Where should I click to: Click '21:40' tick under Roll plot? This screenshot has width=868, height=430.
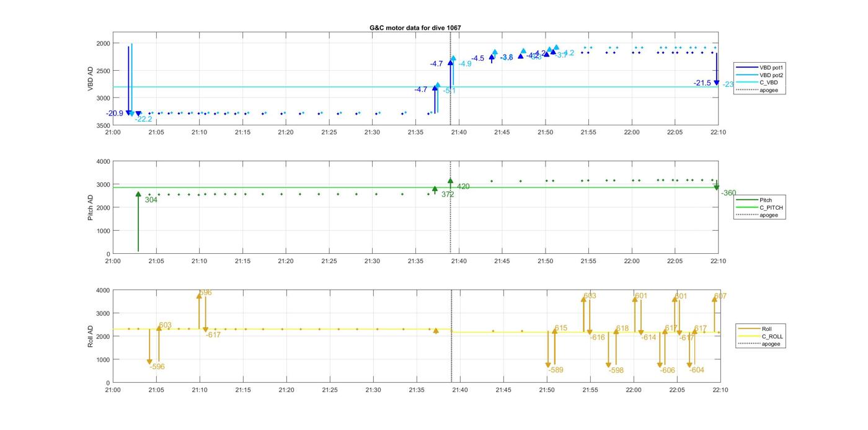[x=459, y=390]
